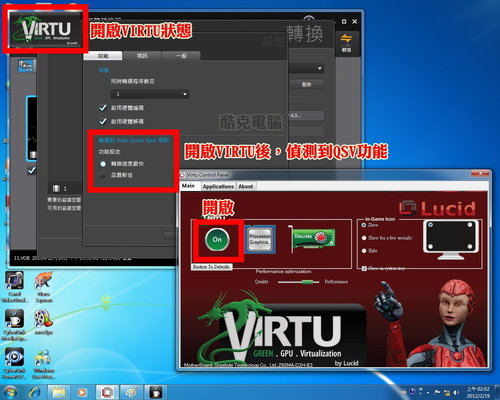This screenshot has width=500, height=400.
Task: Select the Hide in-game icon option
Action: [x=364, y=251]
